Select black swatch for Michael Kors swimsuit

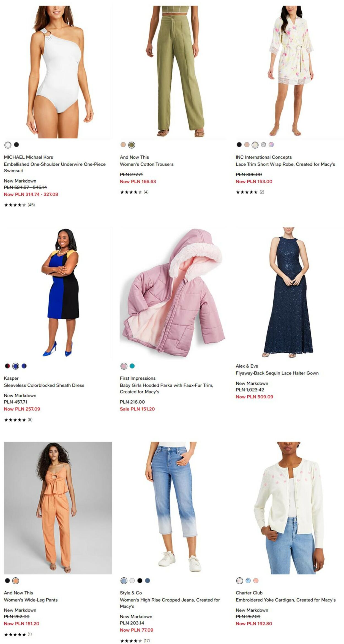tap(17, 145)
